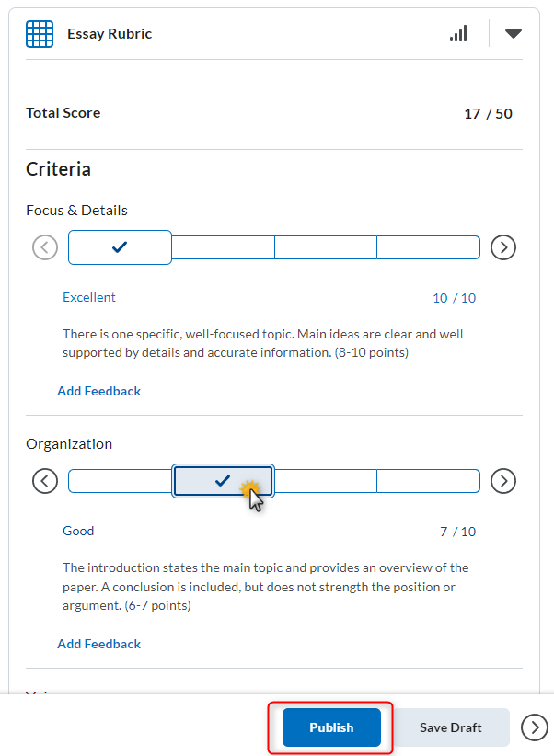Select the second rating level for Focus & Details
Screen dimensions: 554x756
[x=223, y=246]
